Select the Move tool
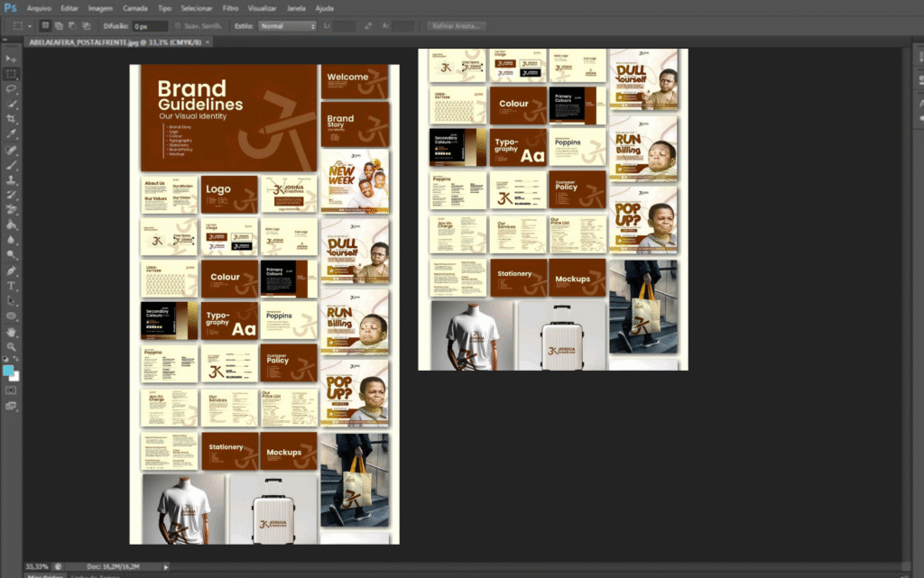The image size is (924, 578). 12,58
